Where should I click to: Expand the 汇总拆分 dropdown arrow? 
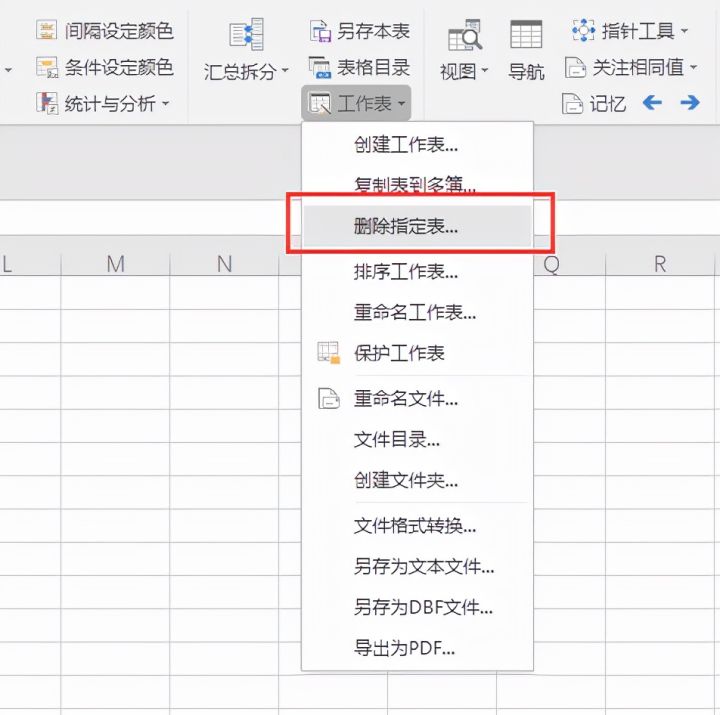click(285, 70)
